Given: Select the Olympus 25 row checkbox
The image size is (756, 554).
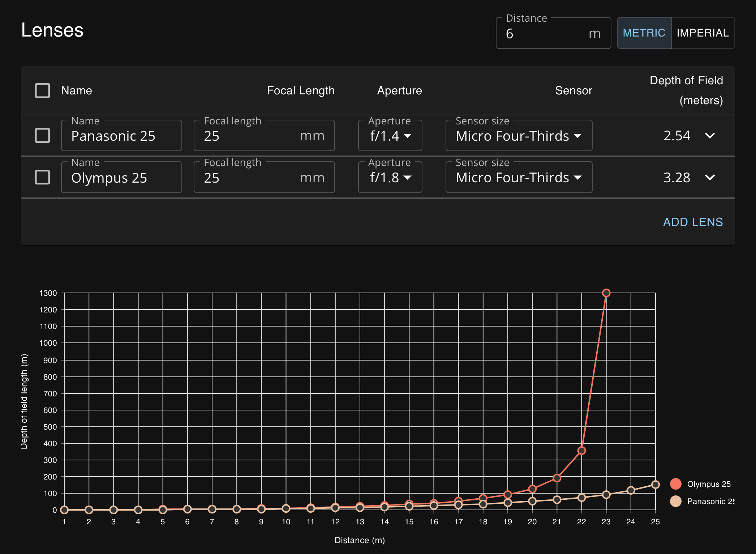Looking at the screenshot, I should (x=42, y=177).
